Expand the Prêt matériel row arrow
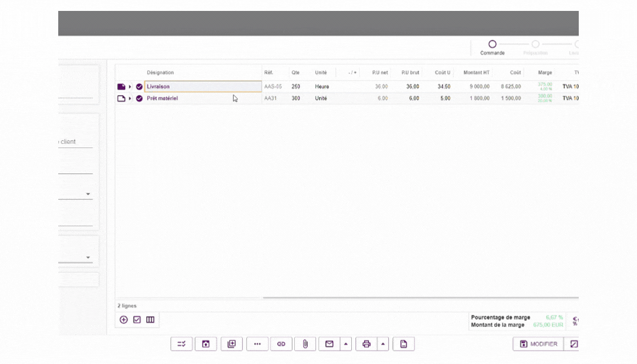Image resolution: width=637 pixels, height=364 pixels. 130,98
